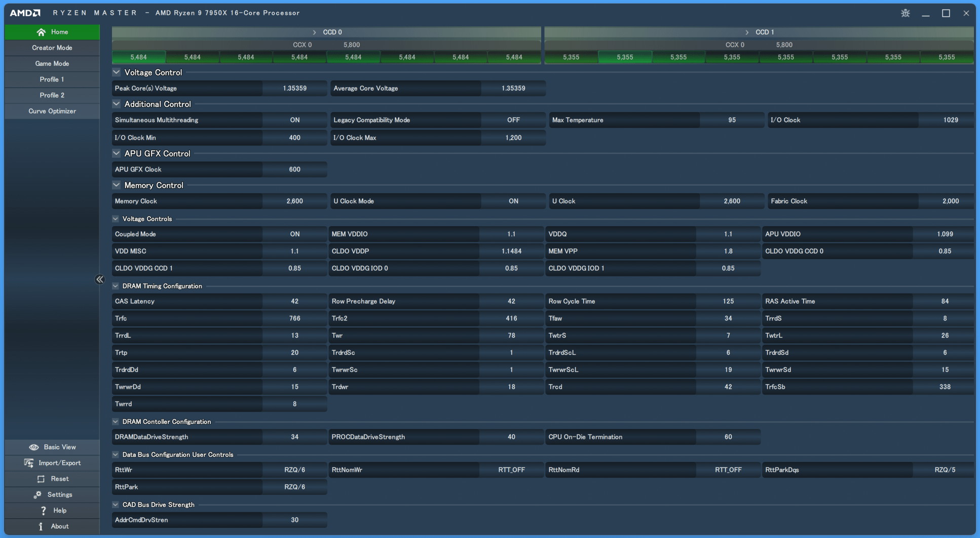Click the I/O Clock Max value 1,200
This screenshot has width=980, height=538.
pos(513,138)
